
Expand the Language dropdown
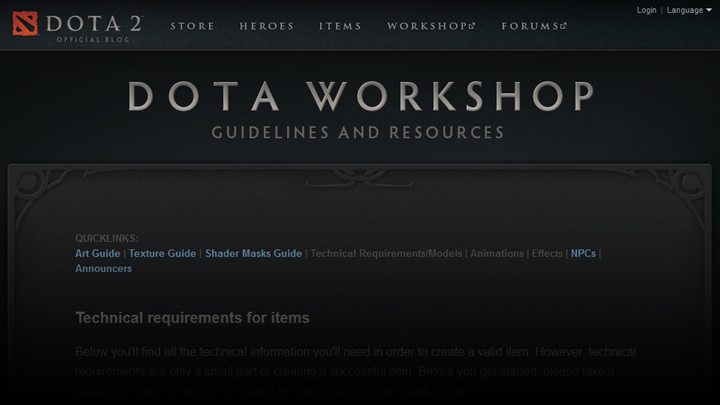689,10
